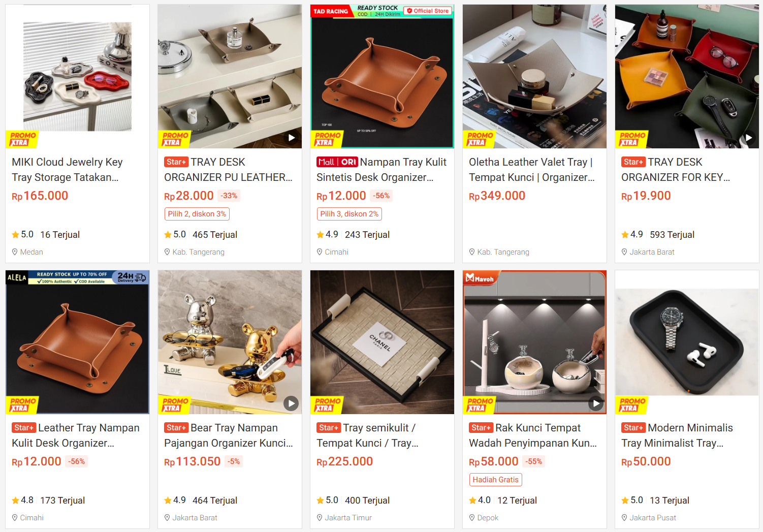The height and width of the screenshot is (532, 763).
Task: Play video on Rak Kunci Tempat product
Action: click(596, 403)
